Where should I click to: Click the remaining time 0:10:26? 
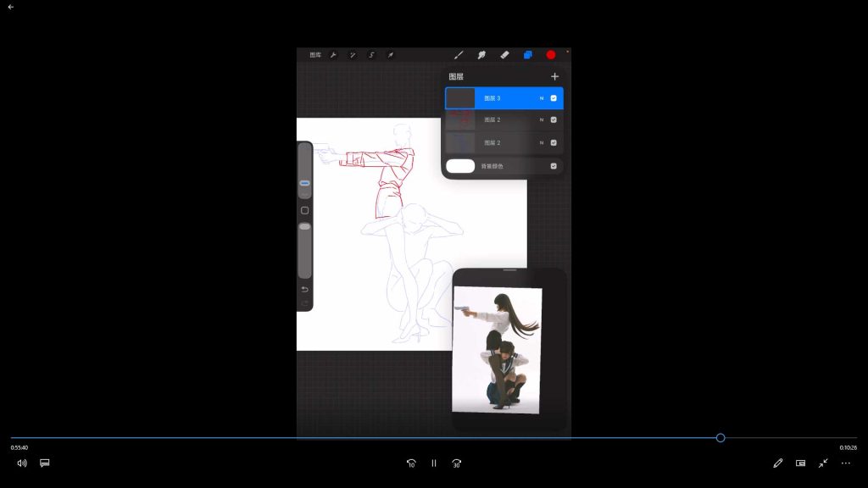pos(848,447)
